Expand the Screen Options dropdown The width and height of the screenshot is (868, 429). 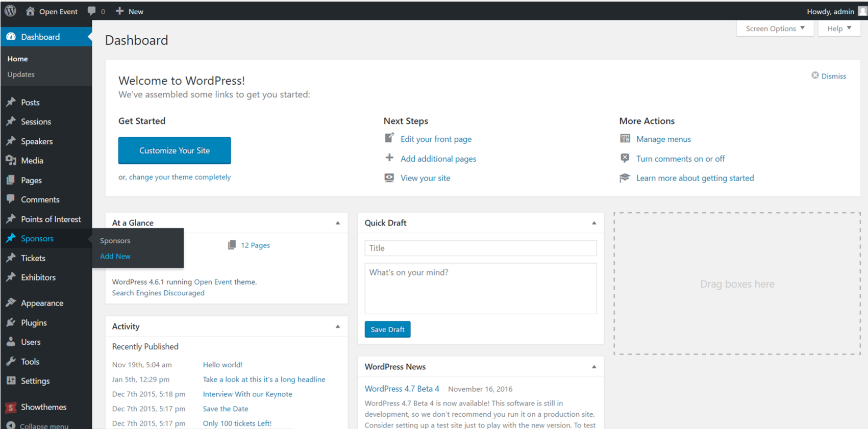tap(775, 29)
